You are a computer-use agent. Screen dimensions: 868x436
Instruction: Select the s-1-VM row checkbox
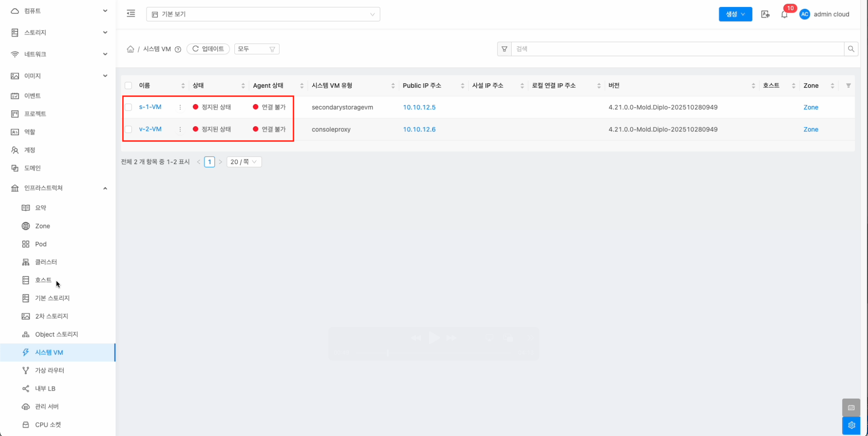point(128,107)
